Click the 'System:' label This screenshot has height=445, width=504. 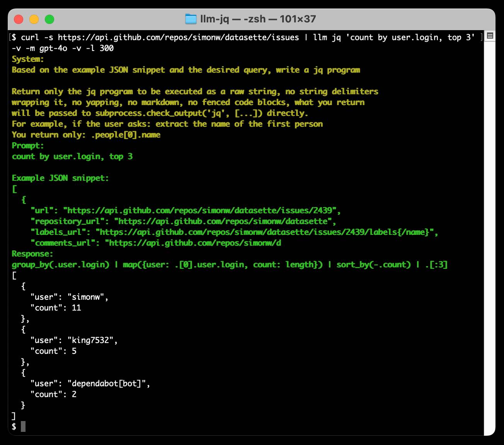click(x=28, y=59)
